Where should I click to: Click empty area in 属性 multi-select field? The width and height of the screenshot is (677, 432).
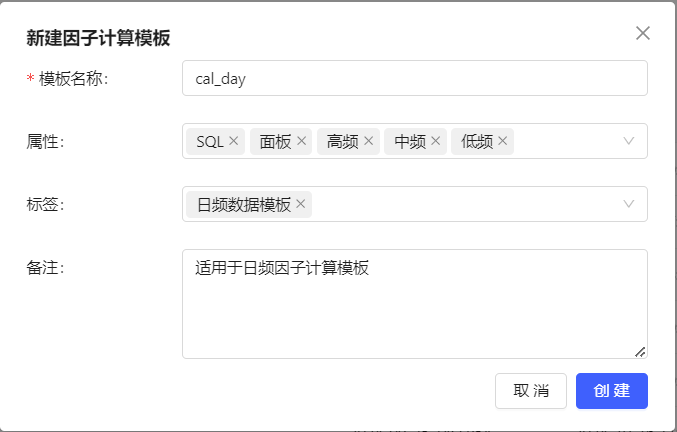tap(565, 141)
